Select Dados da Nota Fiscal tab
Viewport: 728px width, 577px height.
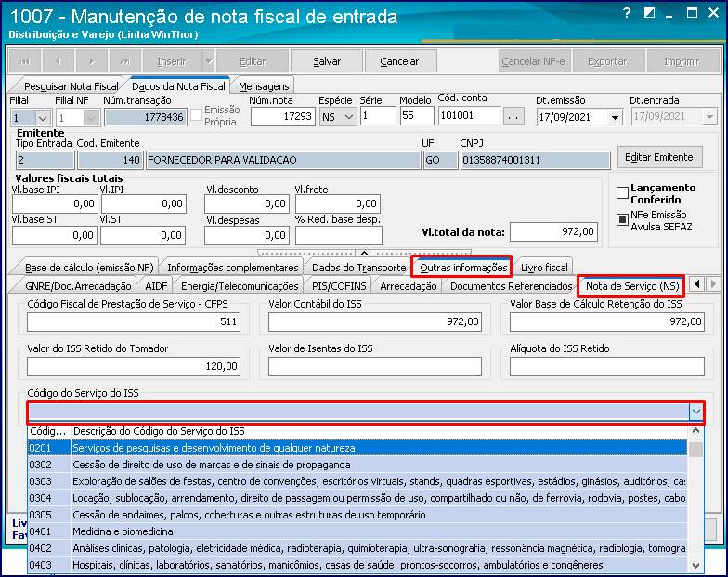tap(178, 85)
